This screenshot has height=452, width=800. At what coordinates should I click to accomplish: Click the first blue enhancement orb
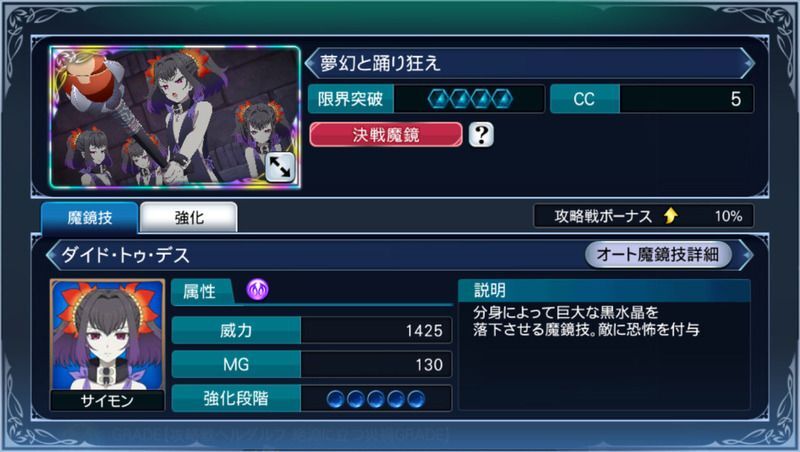[x=336, y=399]
